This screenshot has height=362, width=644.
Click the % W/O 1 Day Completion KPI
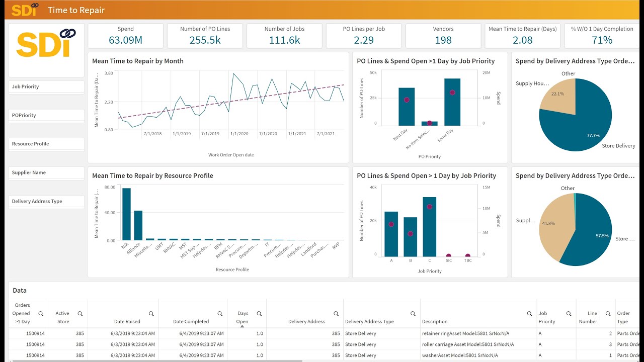[x=602, y=36]
